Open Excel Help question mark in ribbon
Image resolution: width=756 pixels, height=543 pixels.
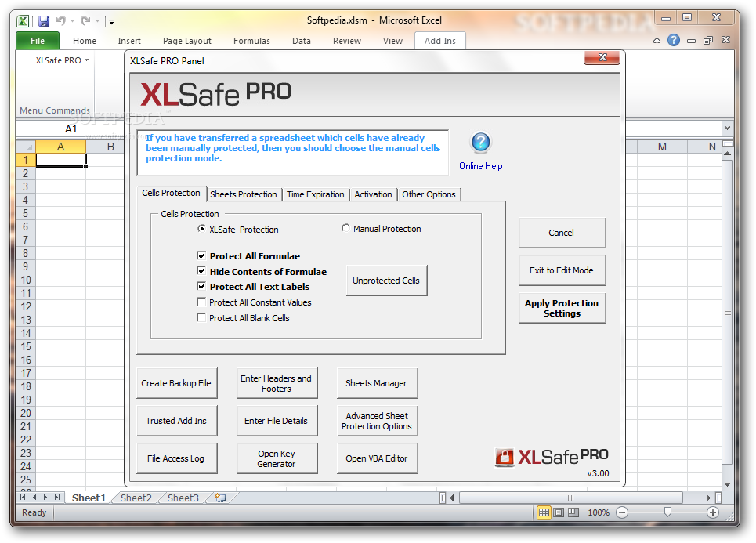[674, 40]
